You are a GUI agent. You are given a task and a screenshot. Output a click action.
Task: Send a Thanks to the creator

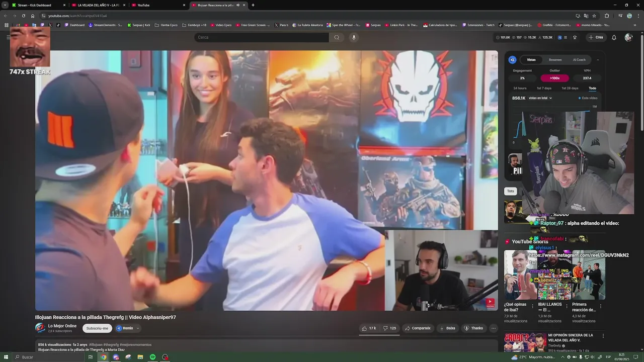[473, 328]
